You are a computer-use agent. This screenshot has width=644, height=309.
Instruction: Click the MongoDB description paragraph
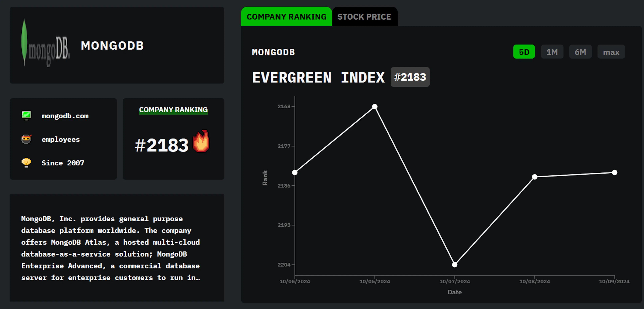pos(111,248)
